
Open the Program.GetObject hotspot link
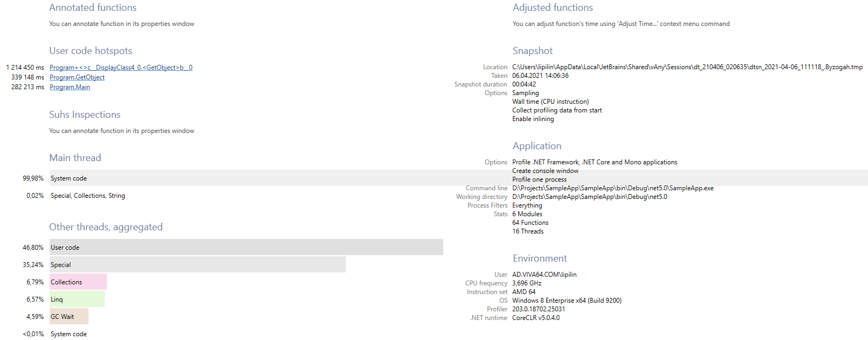(77, 77)
